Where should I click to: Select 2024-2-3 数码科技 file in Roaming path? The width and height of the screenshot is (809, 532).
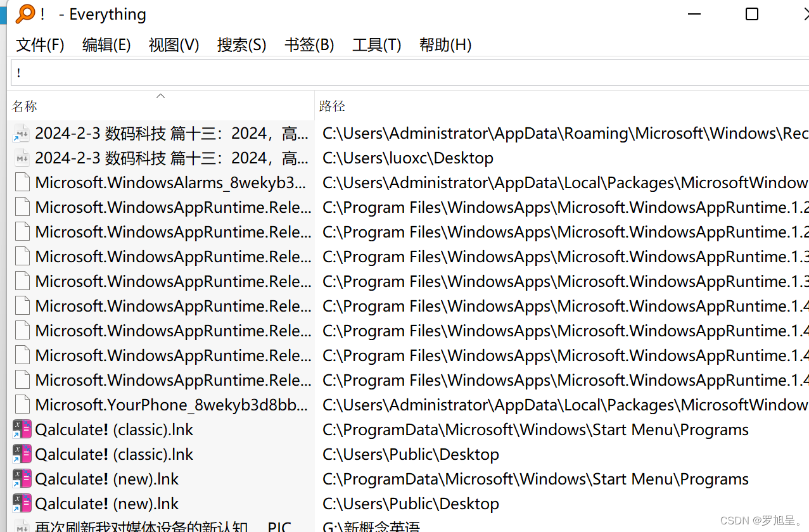172,133
